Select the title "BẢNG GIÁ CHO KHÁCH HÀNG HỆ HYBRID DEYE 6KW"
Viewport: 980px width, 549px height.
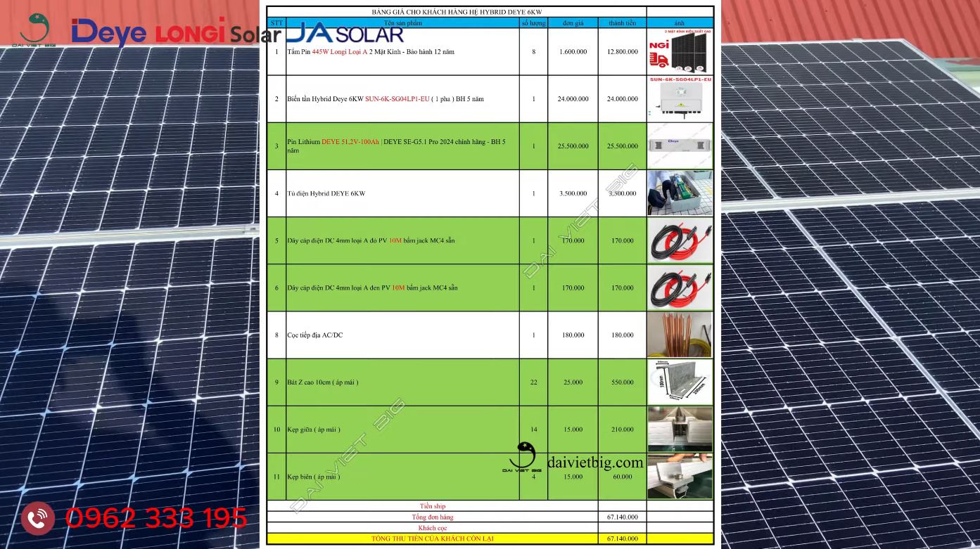click(457, 12)
